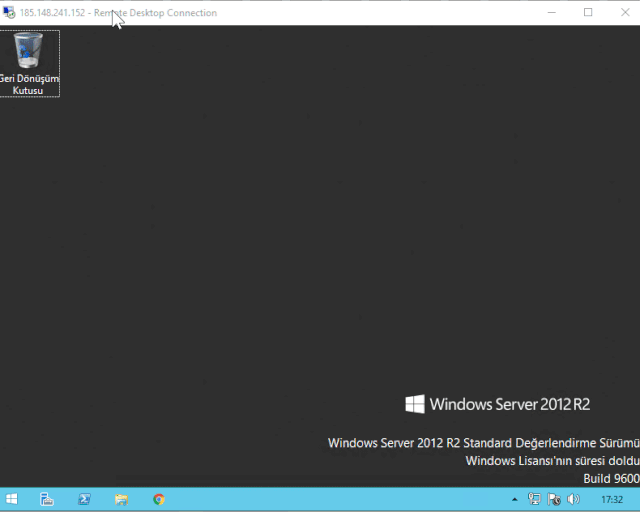Open File Explorer from the taskbar

pos(121,499)
